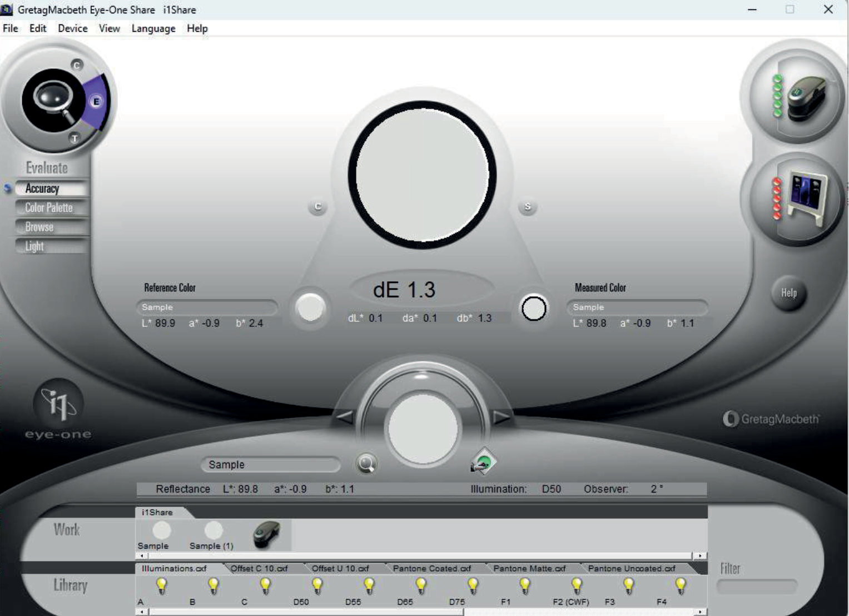Click the T mode button on the mode wheel
This screenshot has width=849, height=616.
click(x=75, y=138)
